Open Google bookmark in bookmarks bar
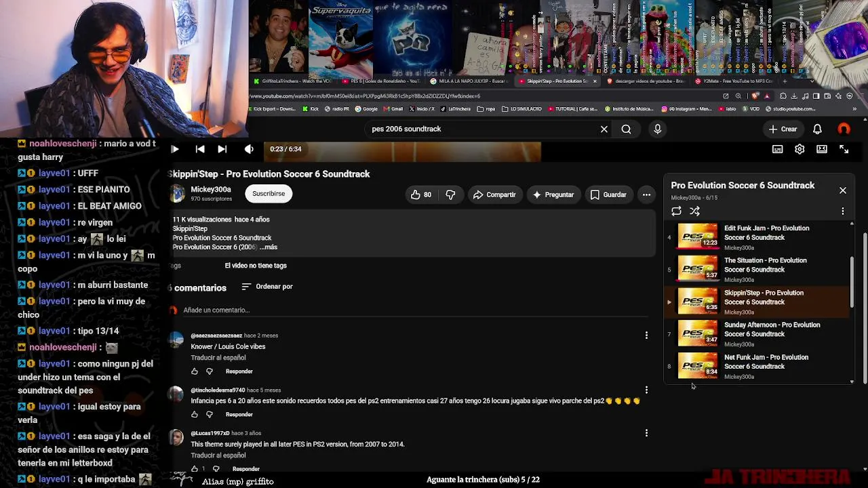Viewport: 868px width, 488px height. click(x=366, y=108)
